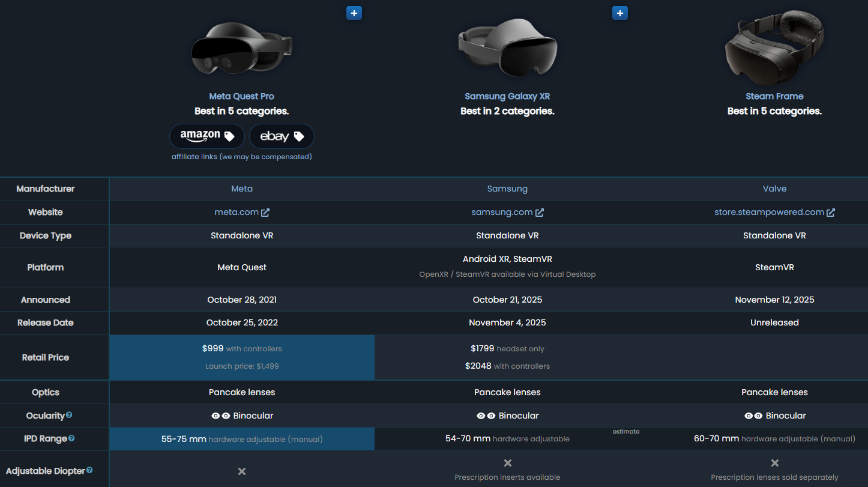Click the 'estimate' label above Steam Frame IPD

coord(626,431)
